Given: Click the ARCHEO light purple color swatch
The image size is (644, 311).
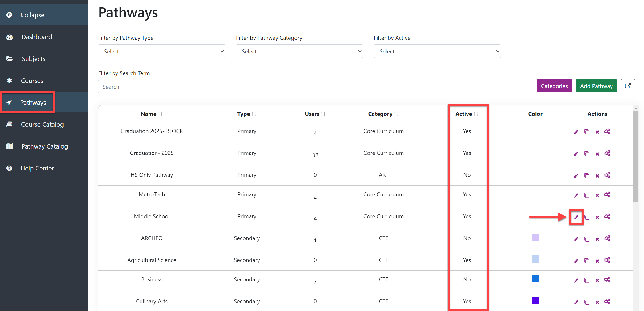Looking at the screenshot, I should [535, 237].
